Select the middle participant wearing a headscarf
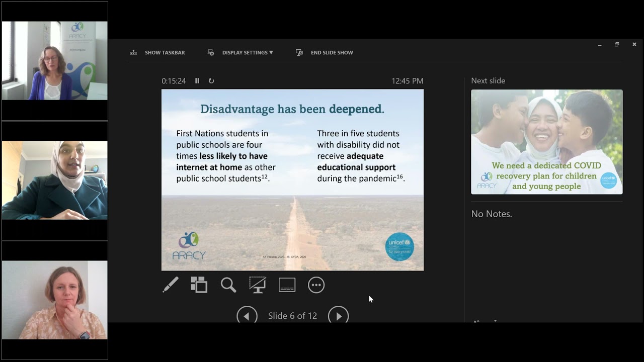Viewport: 644px width, 362px height. [x=54, y=180]
